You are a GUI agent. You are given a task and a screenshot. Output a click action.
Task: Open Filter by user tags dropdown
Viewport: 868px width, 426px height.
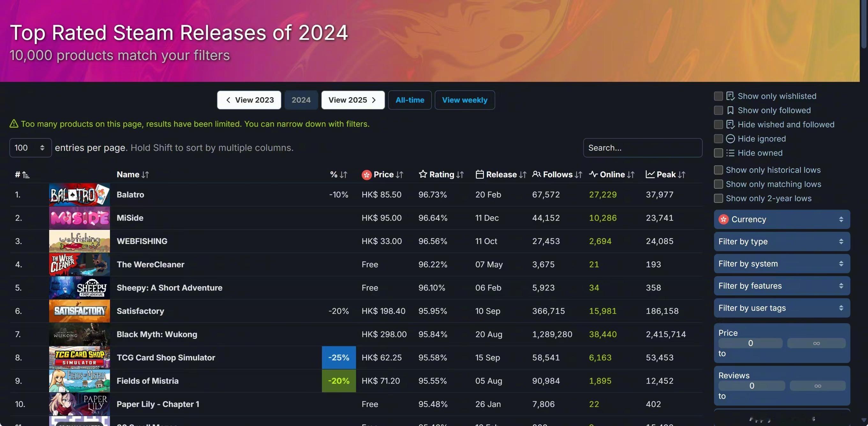click(x=782, y=308)
